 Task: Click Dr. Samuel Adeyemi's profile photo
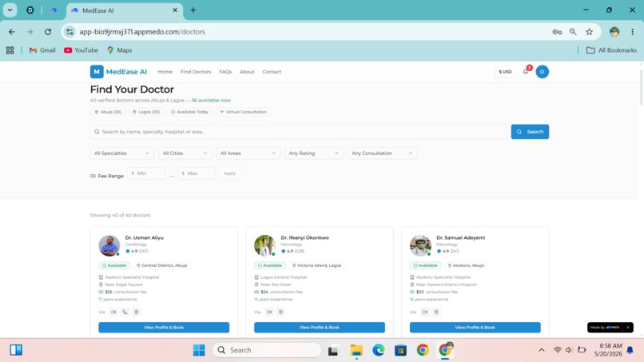tap(420, 245)
